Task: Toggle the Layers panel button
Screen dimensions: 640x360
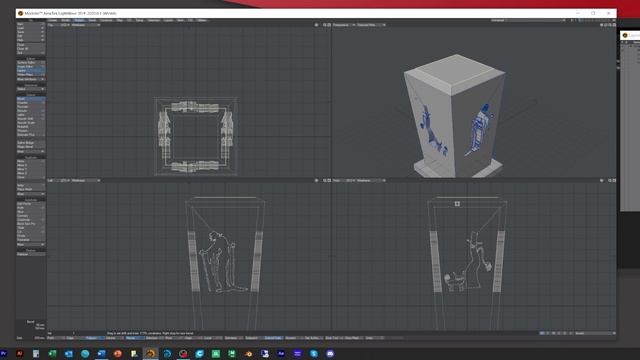Action: pos(31,71)
